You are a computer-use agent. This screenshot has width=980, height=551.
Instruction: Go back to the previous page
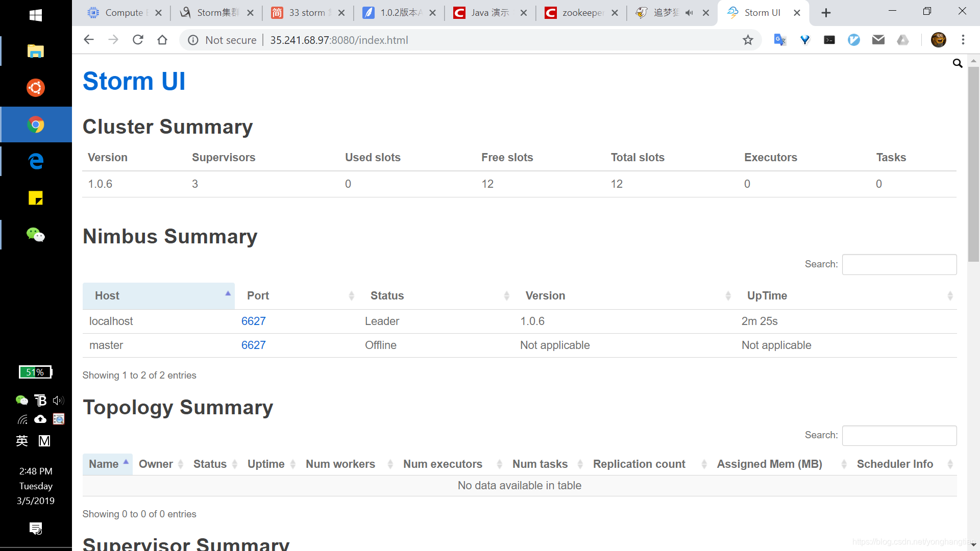tap(89, 40)
